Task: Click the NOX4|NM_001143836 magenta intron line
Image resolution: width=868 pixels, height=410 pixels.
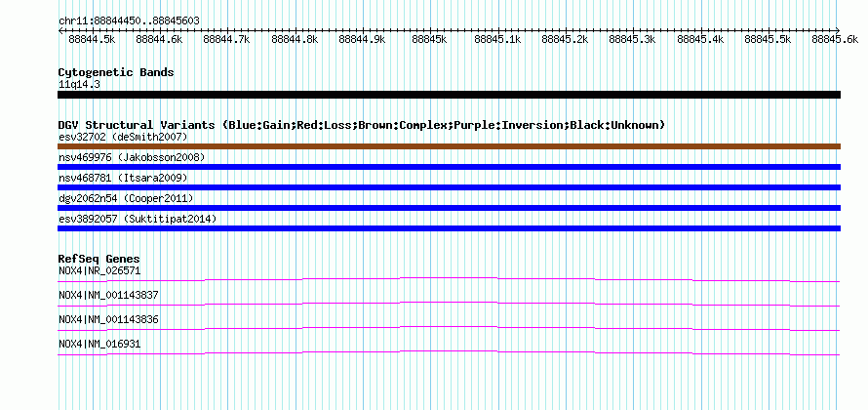Action: [449, 329]
